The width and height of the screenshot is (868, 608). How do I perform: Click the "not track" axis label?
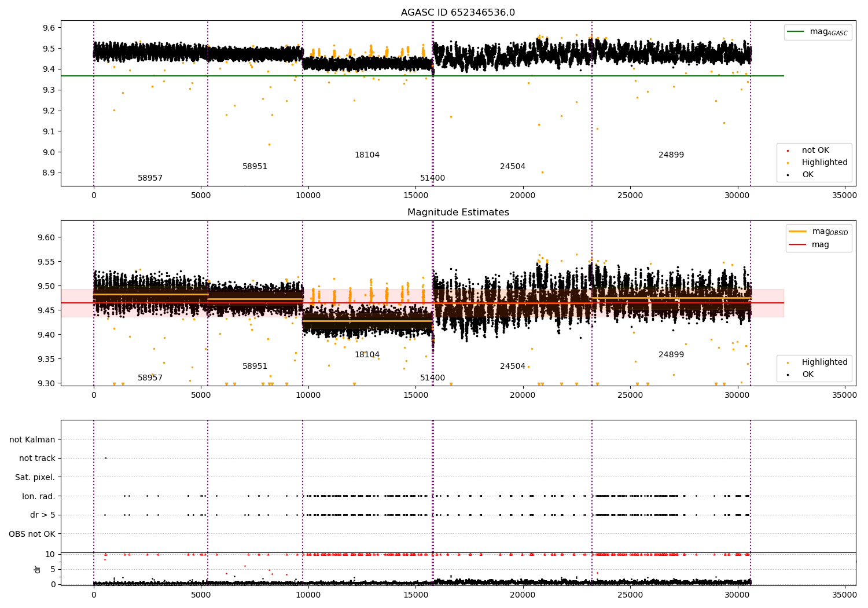37,459
